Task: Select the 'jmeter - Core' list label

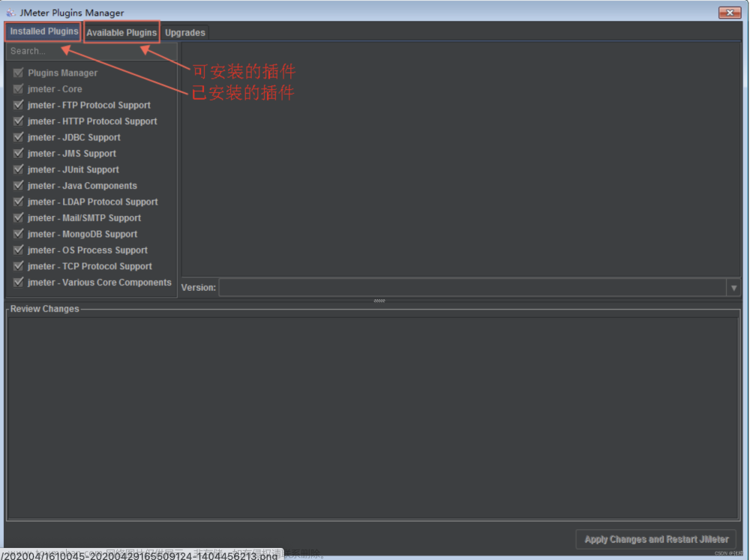Action: pos(55,89)
